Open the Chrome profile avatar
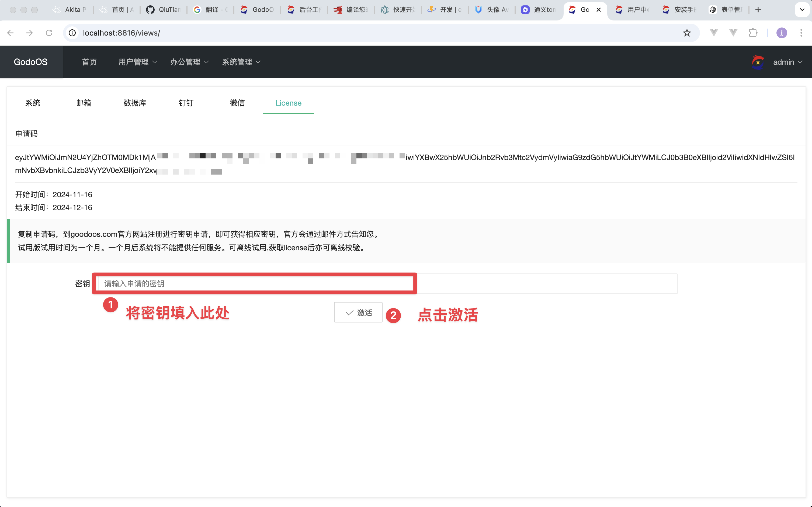Viewport: 812px width, 507px height. coord(782,33)
